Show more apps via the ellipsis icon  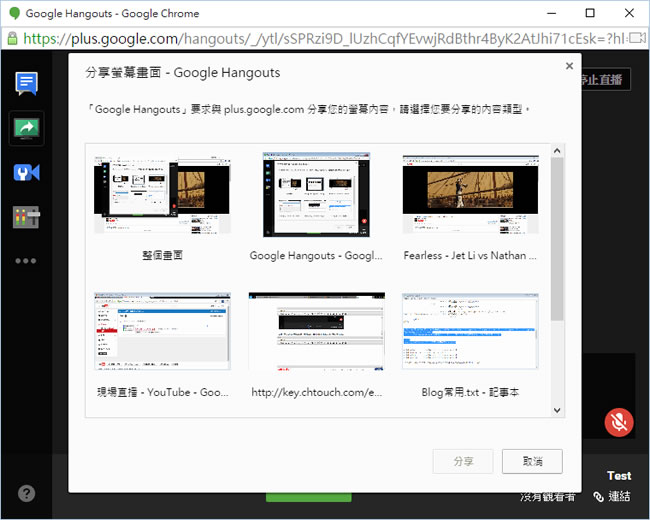pos(26,261)
